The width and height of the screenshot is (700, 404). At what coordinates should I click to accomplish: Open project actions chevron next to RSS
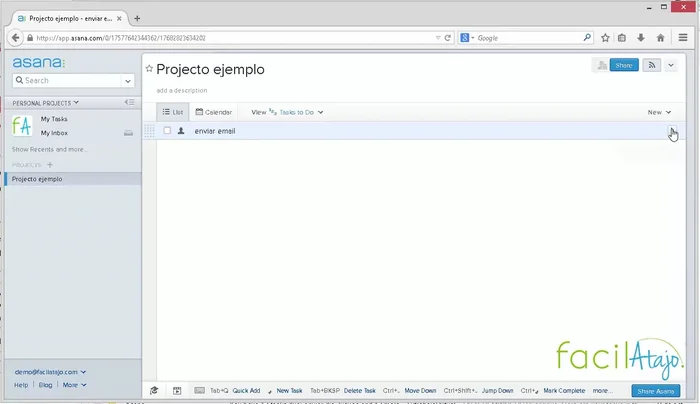coord(671,65)
